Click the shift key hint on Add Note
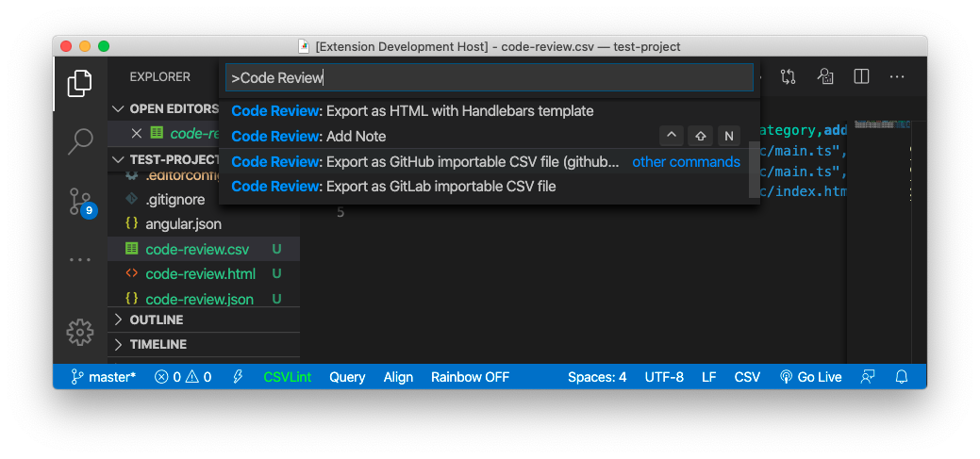This screenshot has height=459, width=980. (700, 136)
